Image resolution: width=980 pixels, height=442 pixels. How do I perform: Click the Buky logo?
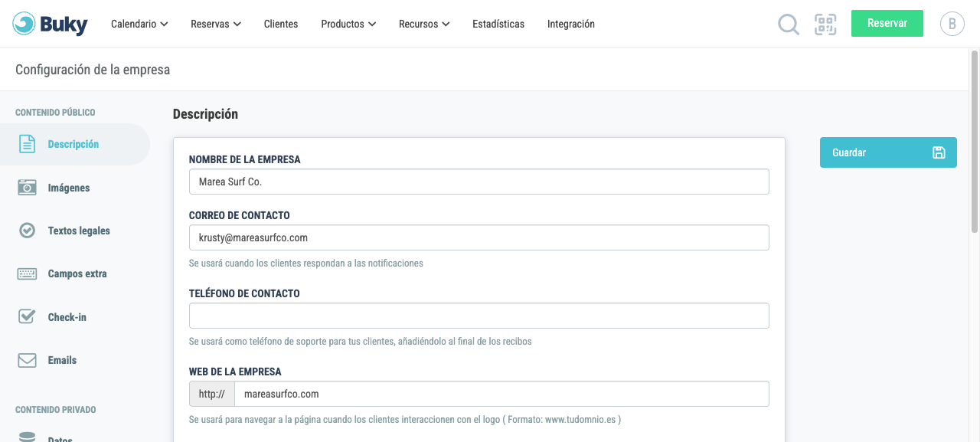point(51,24)
